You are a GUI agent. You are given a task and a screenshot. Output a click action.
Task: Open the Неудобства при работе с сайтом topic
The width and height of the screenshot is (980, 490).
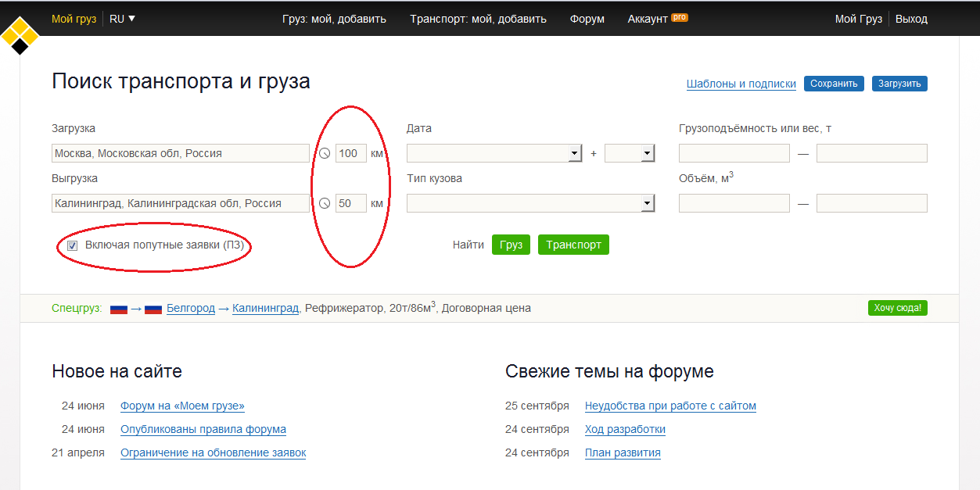point(670,406)
